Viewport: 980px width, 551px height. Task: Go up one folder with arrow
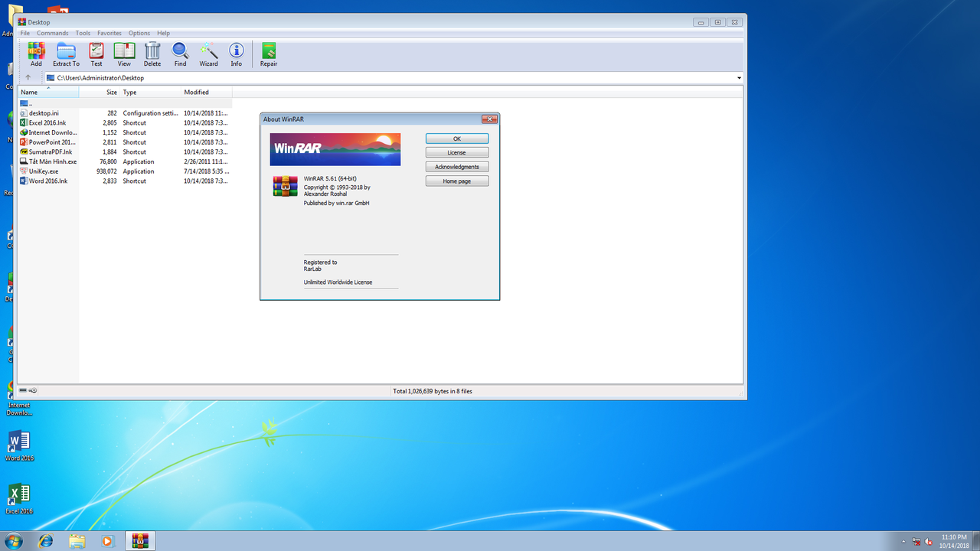tap(28, 77)
